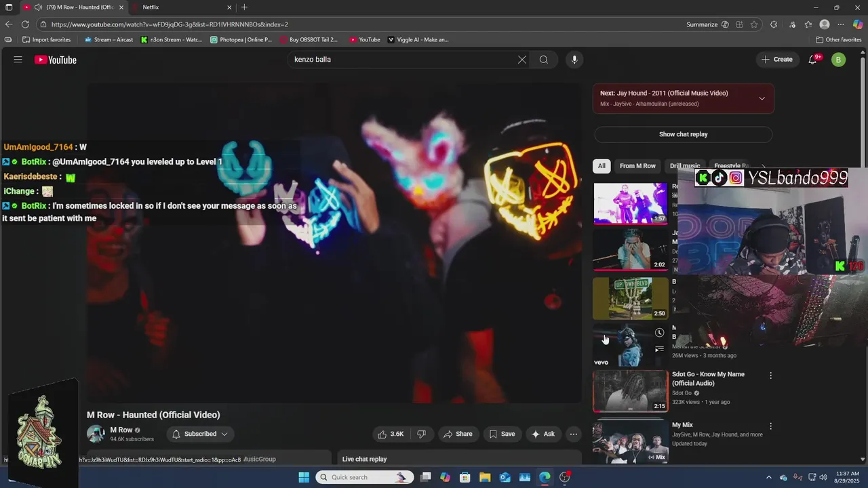Open the YouTube guide hamburger menu
868x488 pixels.
coord(18,60)
